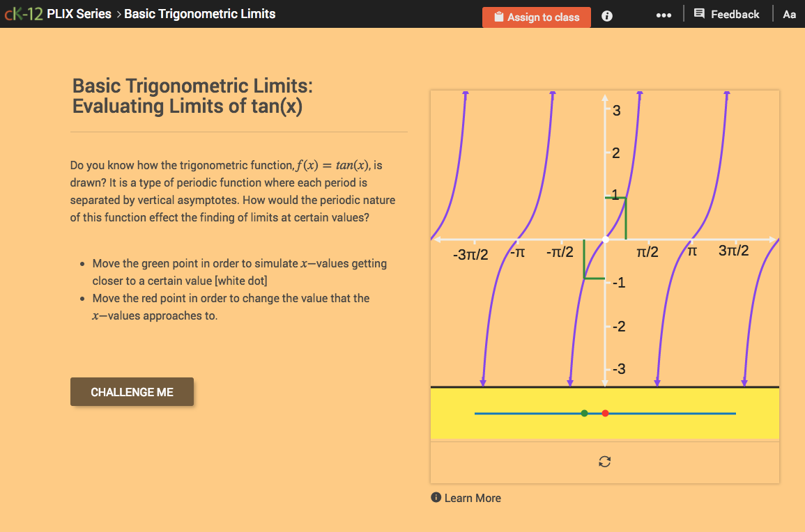Click the Feedback link

[x=735, y=13]
